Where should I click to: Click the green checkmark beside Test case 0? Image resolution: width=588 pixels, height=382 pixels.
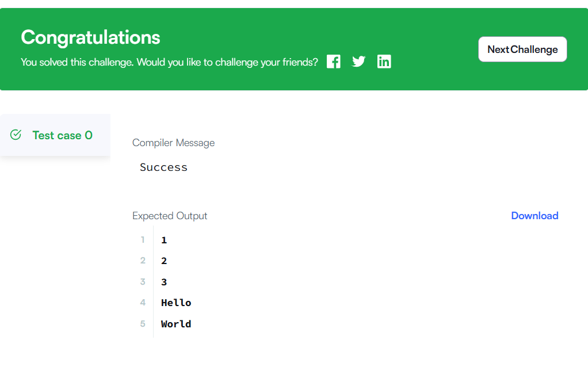coord(16,135)
